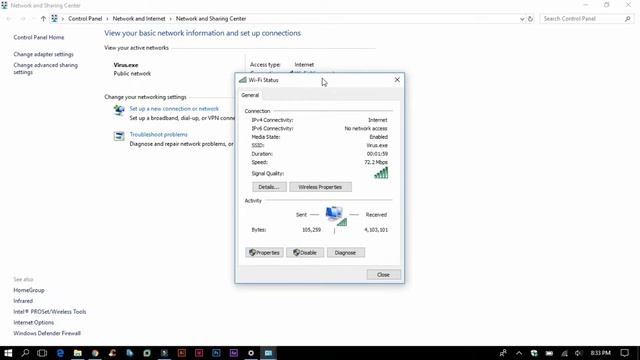Go up one level with the up arrow

[x=43, y=19]
